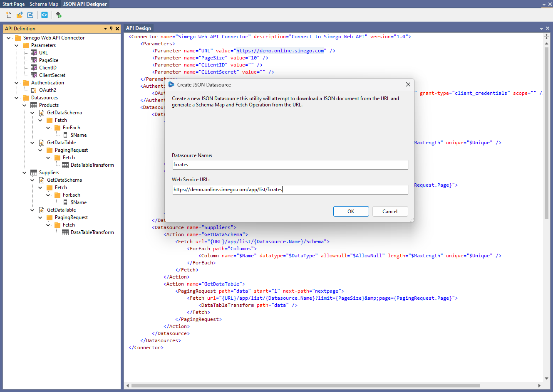Viewport: 553px width, 392px height.
Task: Switch to the Schema Map tab
Action: [x=44, y=4]
